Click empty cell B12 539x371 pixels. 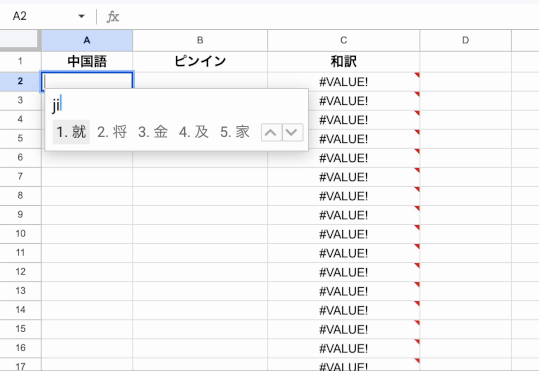tap(200, 272)
